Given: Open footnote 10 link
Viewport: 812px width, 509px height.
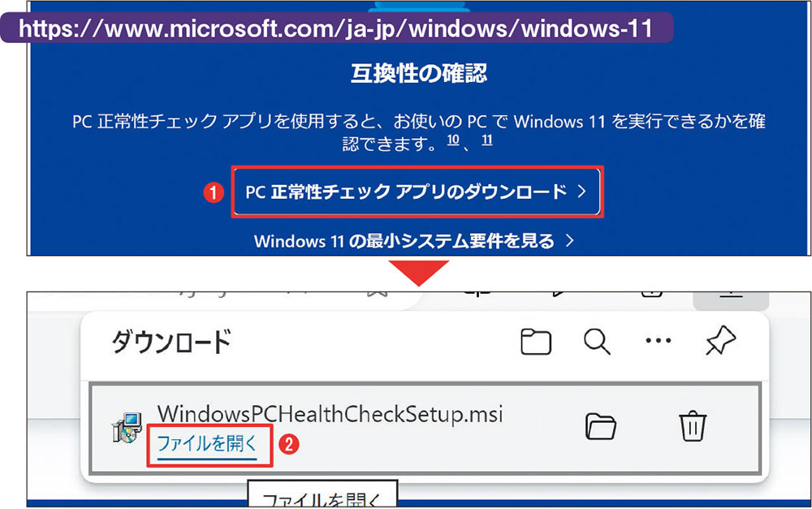Looking at the screenshot, I should 453,140.
